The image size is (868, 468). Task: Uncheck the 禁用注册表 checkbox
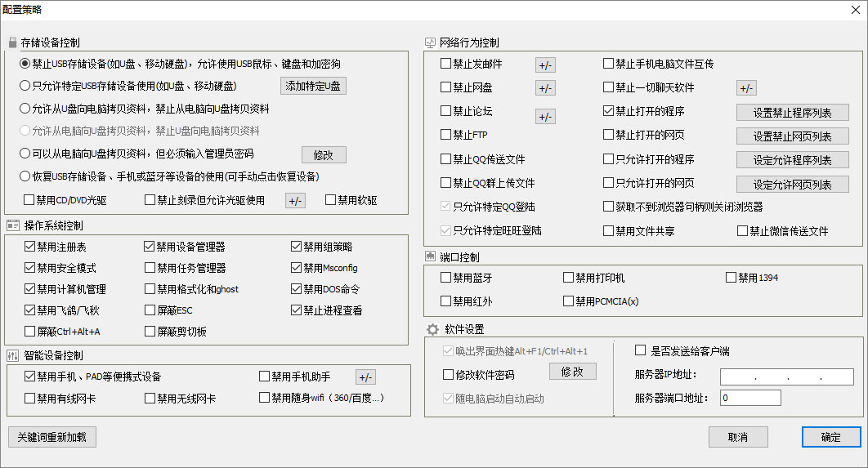pos(30,246)
